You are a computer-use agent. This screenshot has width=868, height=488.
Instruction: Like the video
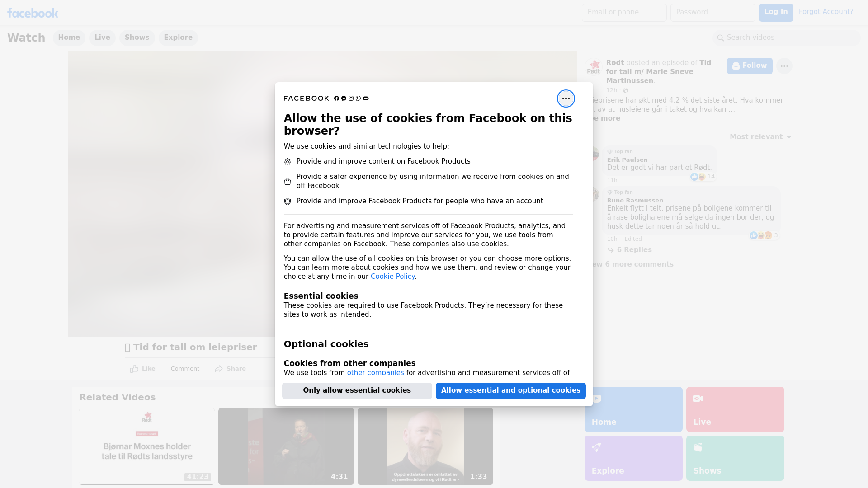(x=142, y=369)
